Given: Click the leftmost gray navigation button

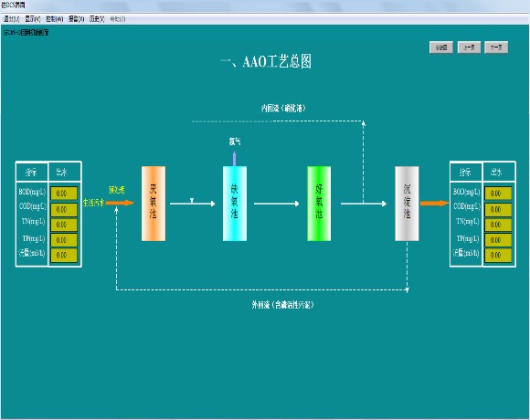Looking at the screenshot, I should coord(441,47).
